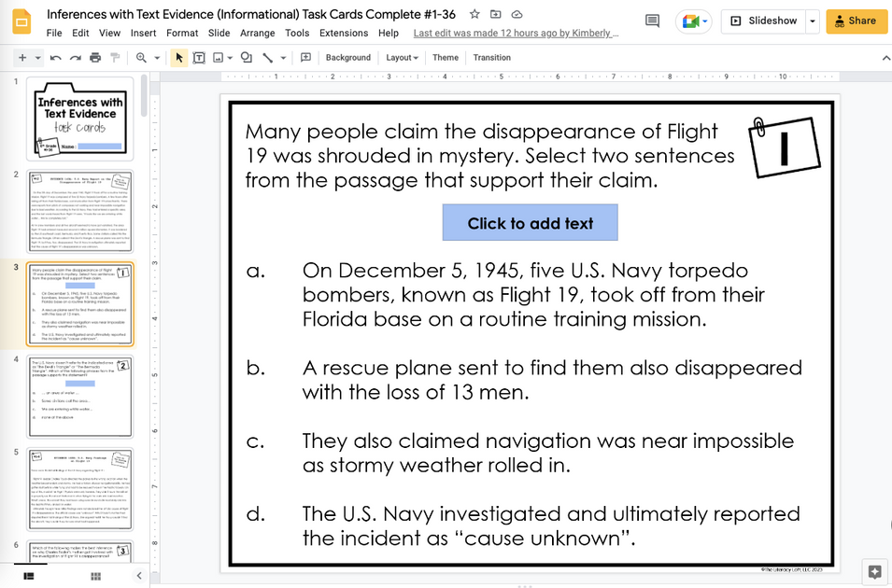
Task: Open the Zoom tool
Action: 141,58
